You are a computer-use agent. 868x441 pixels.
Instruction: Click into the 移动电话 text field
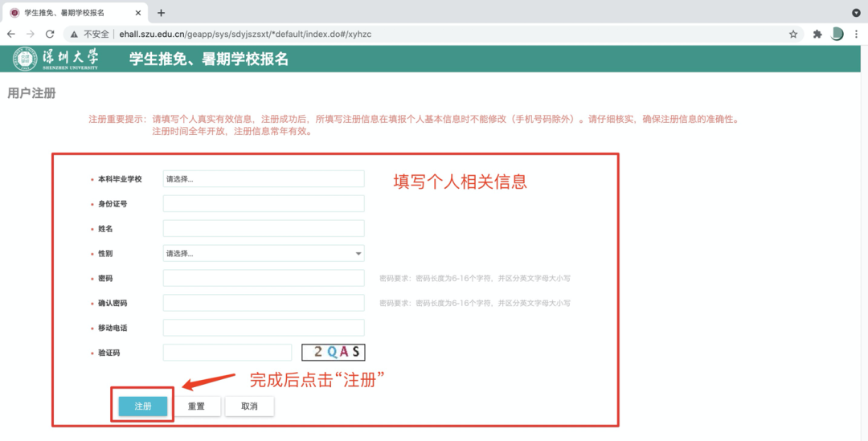click(264, 328)
